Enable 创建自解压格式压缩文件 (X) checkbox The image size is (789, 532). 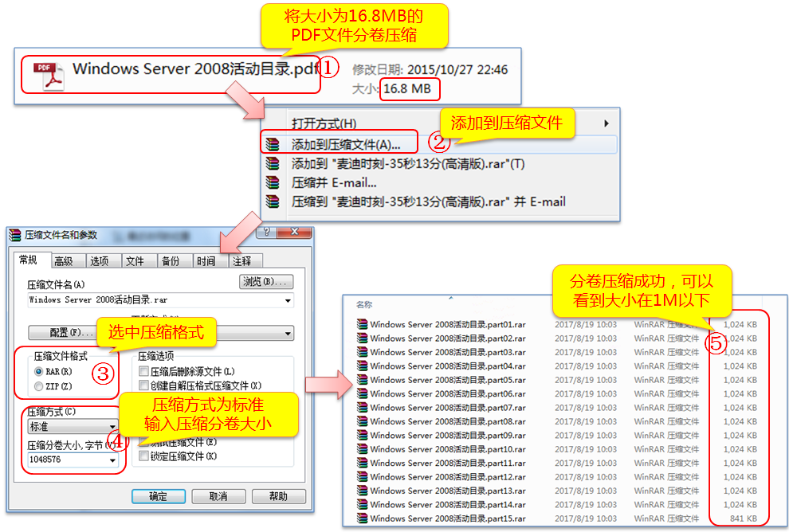tap(144, 385)
